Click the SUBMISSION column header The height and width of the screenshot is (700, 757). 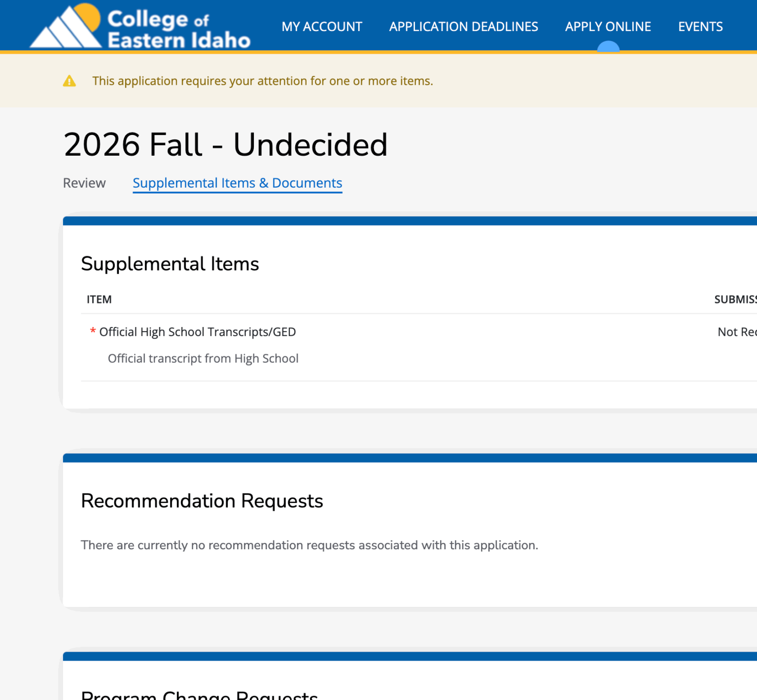click(x=736, y=299)
